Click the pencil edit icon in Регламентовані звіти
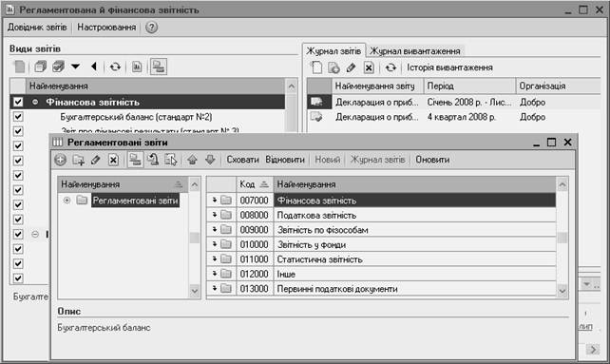610x364 pixels. tap(96, 160)
